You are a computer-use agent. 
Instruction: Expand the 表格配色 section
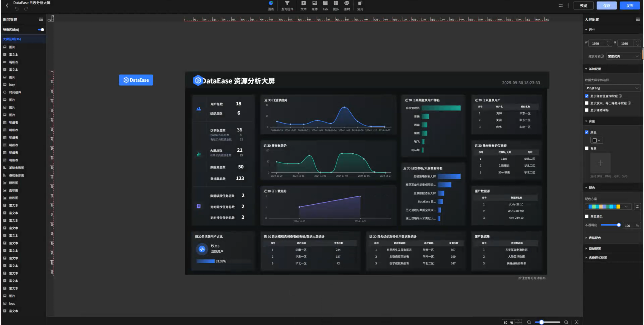[595, 238]
